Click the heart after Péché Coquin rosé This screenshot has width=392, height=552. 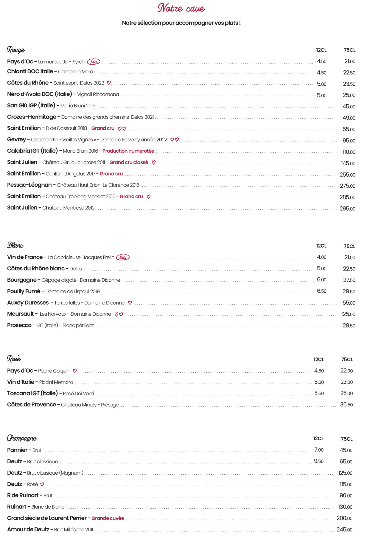[x=75, y=371]
